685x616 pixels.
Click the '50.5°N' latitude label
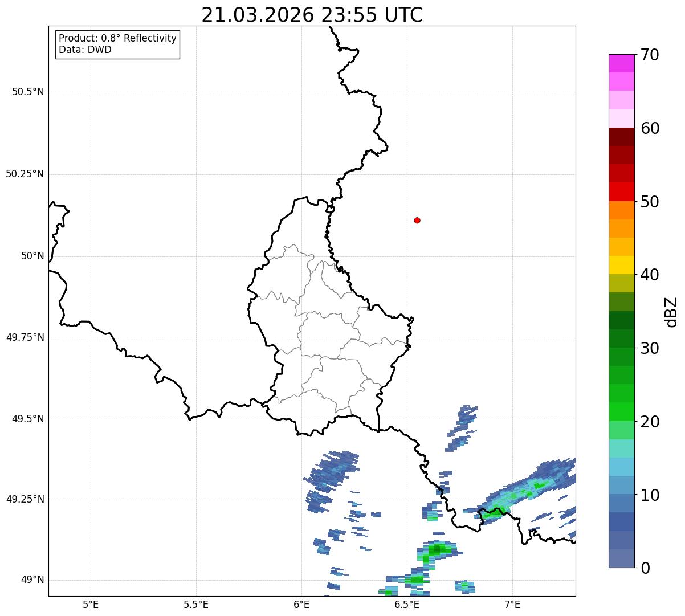pos(28,92)
